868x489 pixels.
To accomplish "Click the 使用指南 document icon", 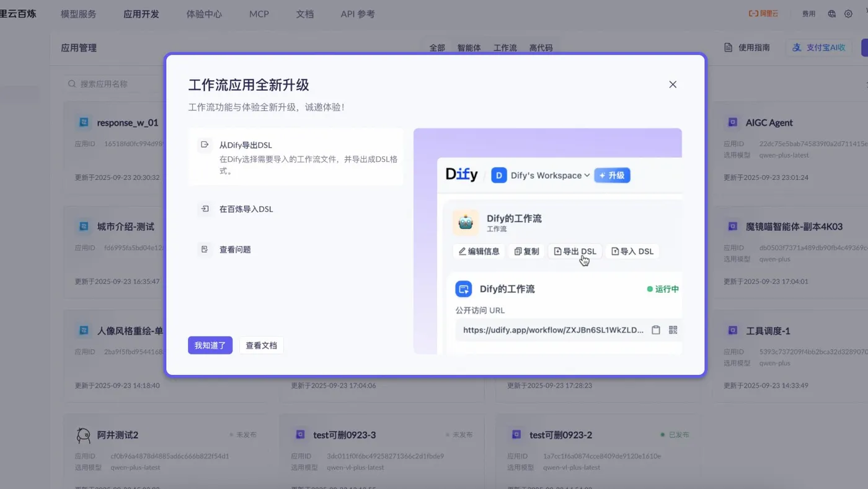I will click(x=729, y=48).
